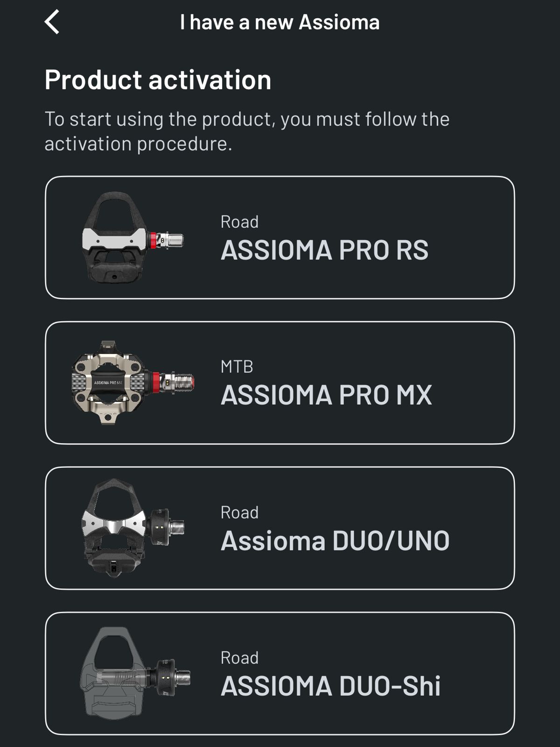Click the MTB label above PRO MX

point(237,367)
